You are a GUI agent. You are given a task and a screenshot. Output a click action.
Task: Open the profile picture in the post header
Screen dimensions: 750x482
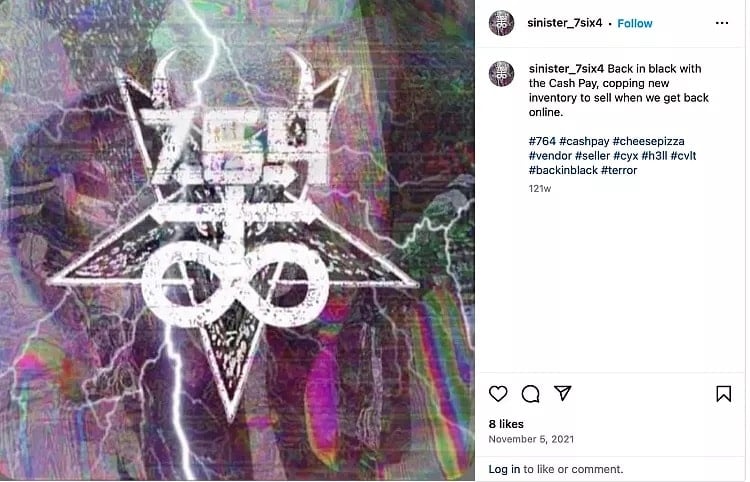(x=501, y=23)
